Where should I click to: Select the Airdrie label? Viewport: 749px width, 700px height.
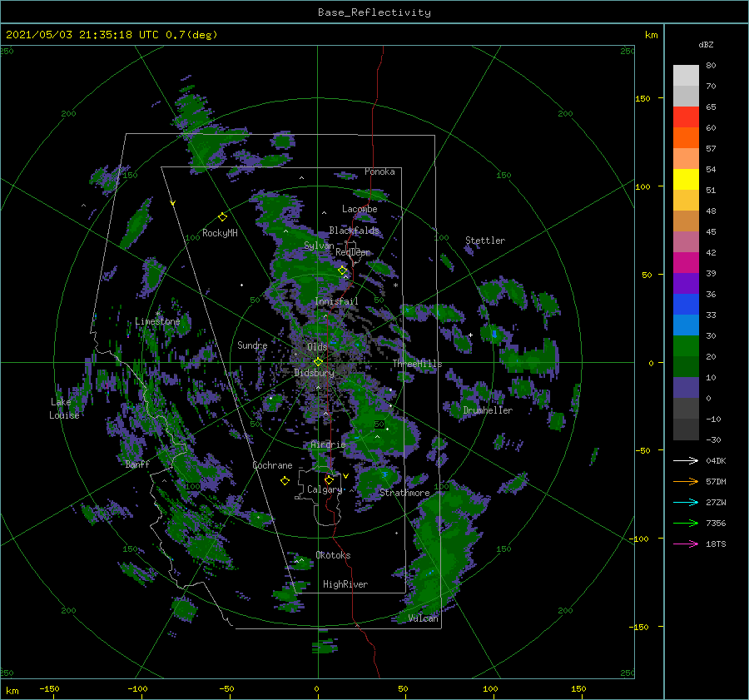pos(328,444)
